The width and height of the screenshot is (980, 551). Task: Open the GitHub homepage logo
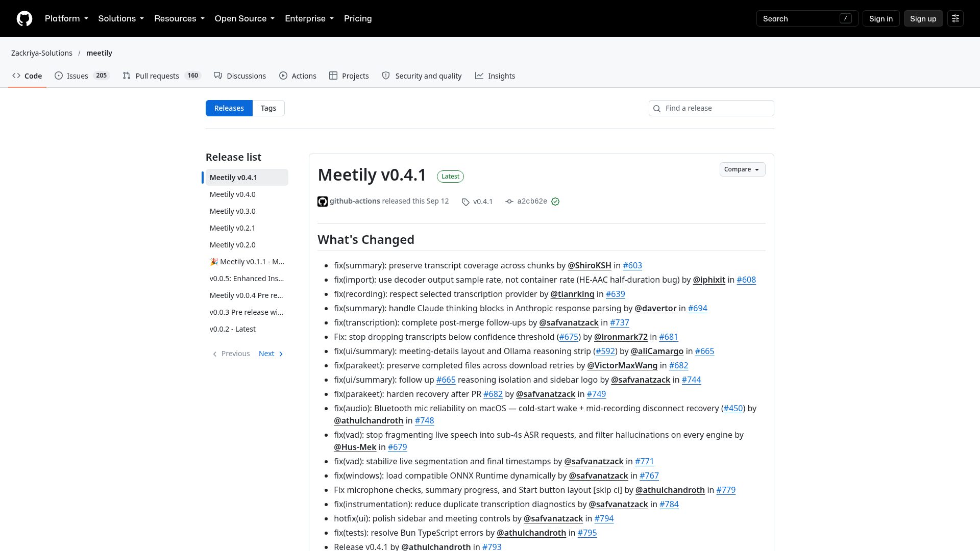pos(24,18)
